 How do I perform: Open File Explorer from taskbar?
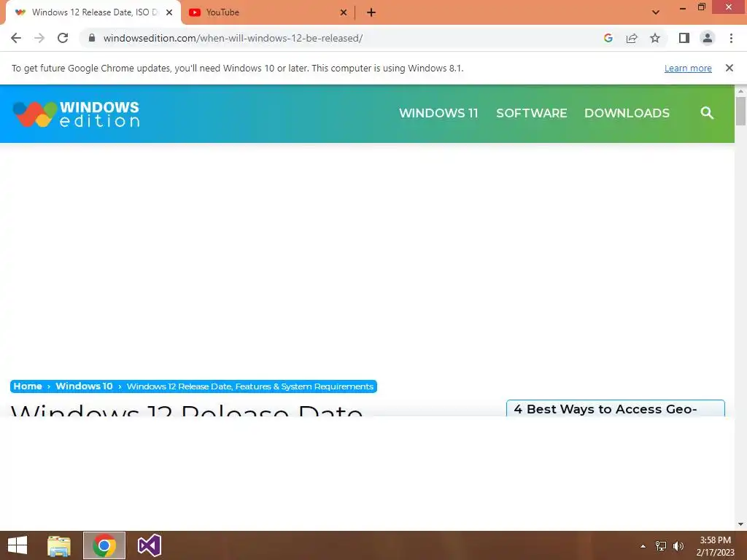coord(59,545)
